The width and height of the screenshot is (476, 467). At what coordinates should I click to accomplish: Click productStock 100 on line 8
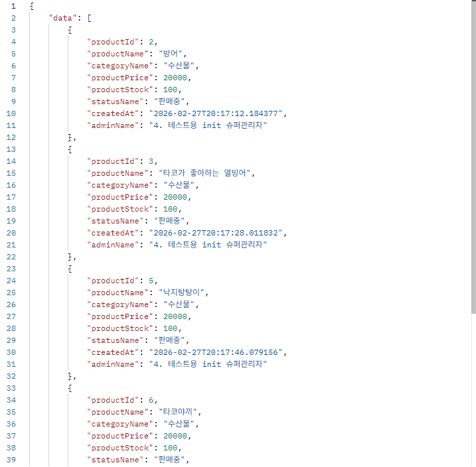171,90
